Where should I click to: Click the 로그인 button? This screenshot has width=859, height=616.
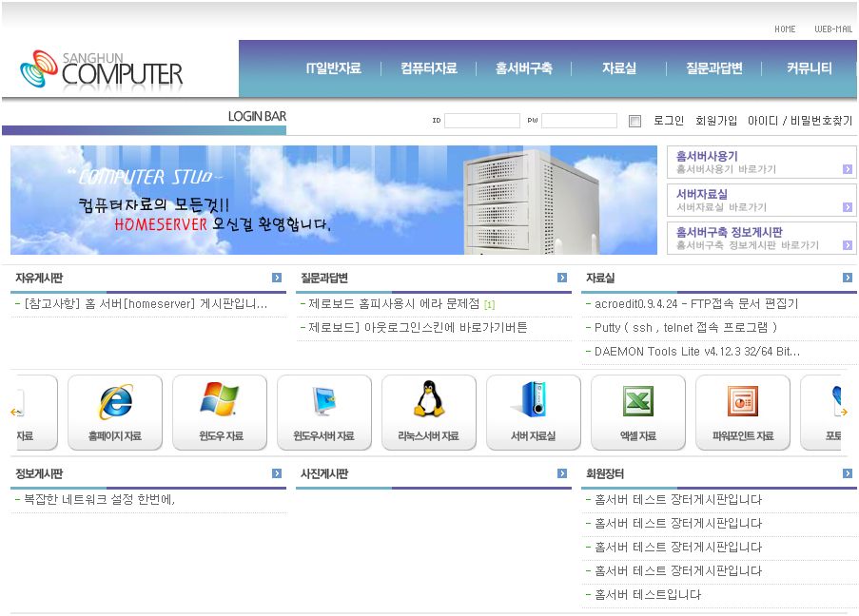click(669, 121)
